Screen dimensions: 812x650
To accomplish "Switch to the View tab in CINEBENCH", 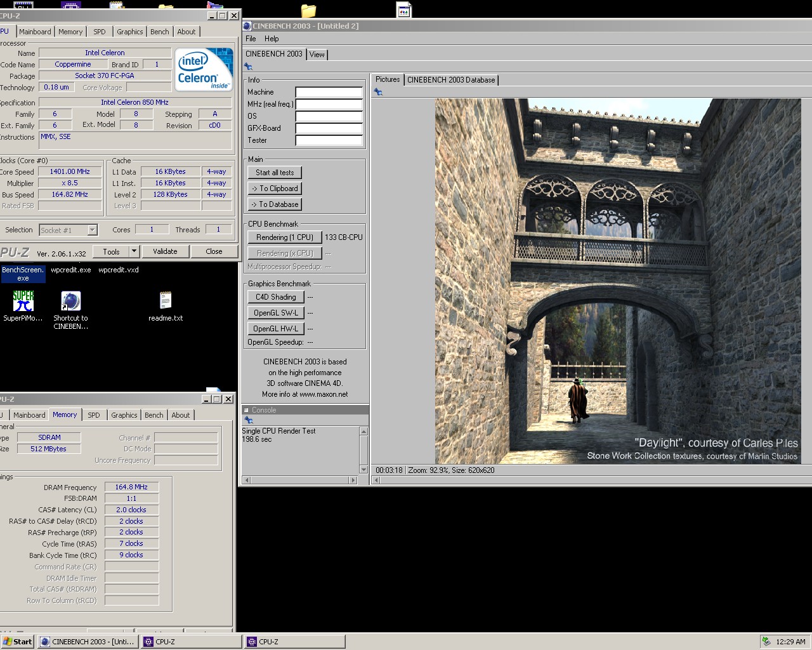I will tap(317, 55).
